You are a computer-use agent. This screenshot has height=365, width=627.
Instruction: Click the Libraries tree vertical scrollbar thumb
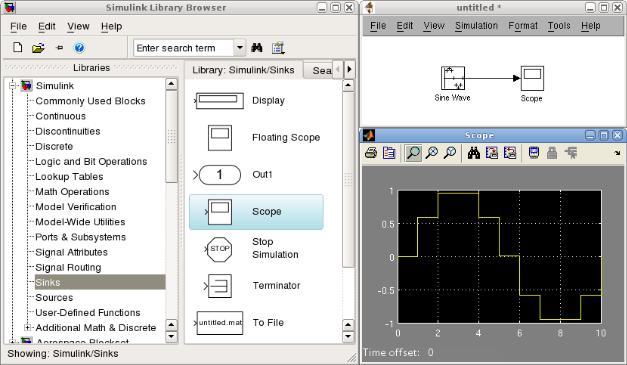coord(171,136)
